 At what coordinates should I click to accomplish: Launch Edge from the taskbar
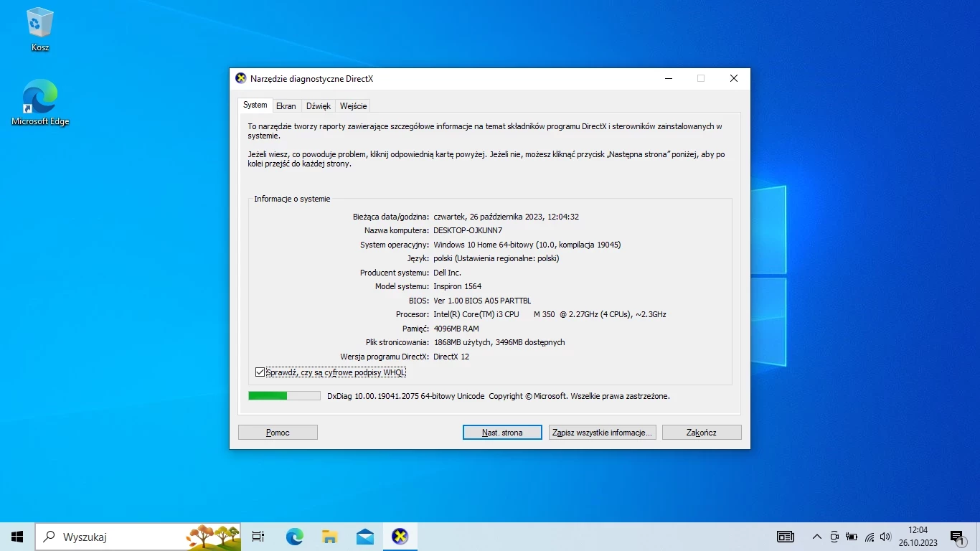pos(294,536)
